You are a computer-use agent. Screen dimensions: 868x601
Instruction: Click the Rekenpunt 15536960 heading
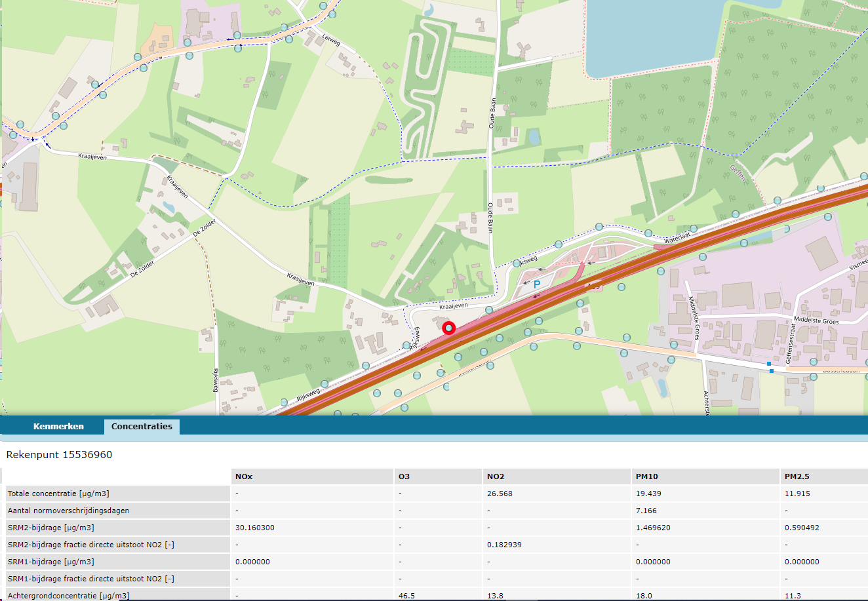[59, 454]
